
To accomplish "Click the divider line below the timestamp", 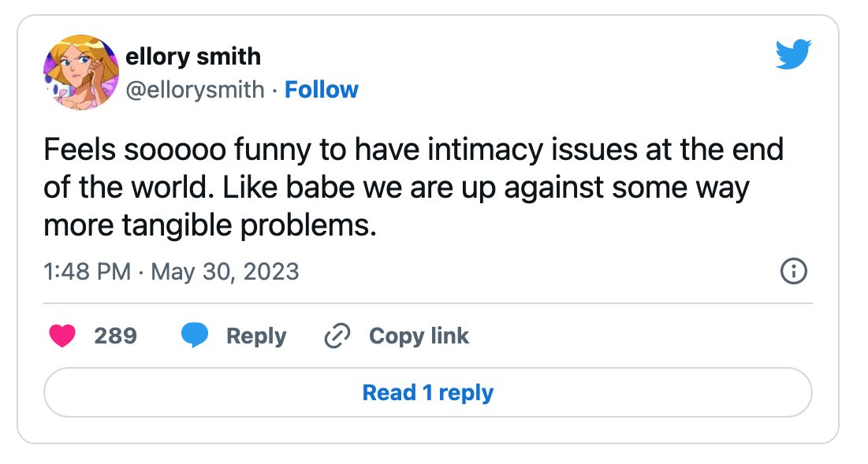I will (x=428, y=303).
